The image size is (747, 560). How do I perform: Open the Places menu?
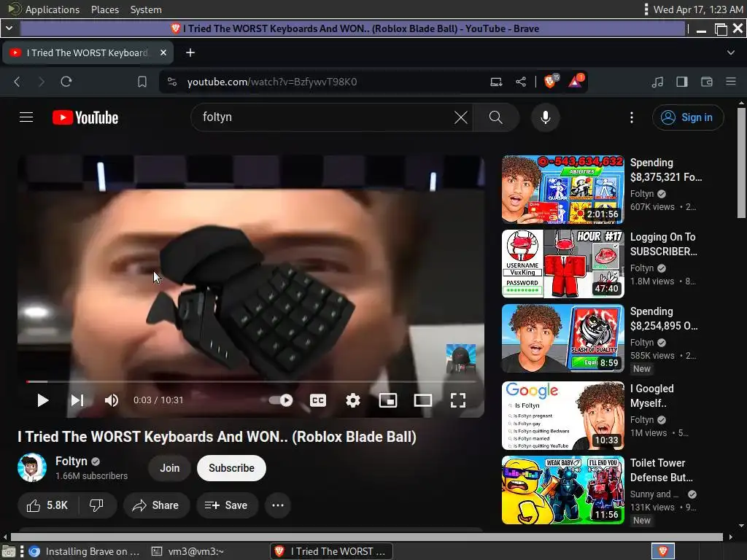[105, 9]
